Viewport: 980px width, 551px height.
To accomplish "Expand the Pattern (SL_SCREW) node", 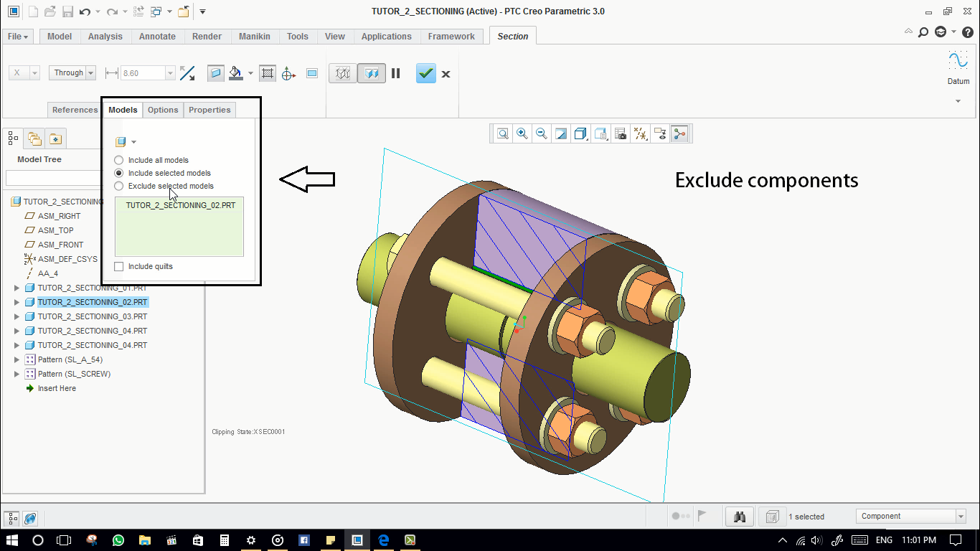I will click(17, 374).
